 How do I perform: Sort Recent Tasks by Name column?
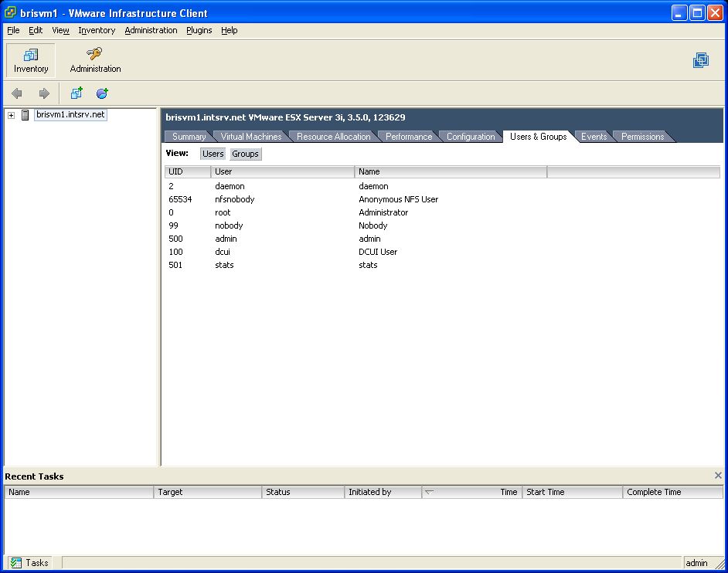(79, 492)
